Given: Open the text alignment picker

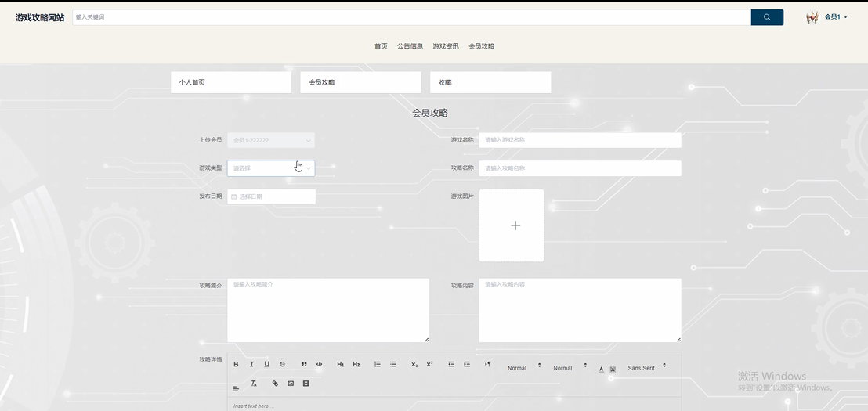Looking at the screenshot, I should pos(236,389).
